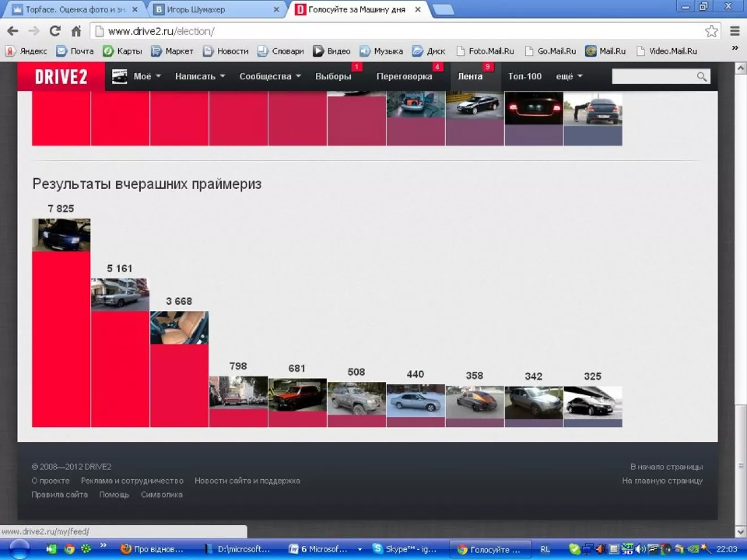Select the car thumbnail with 5 161 votes

coord(120,295)
